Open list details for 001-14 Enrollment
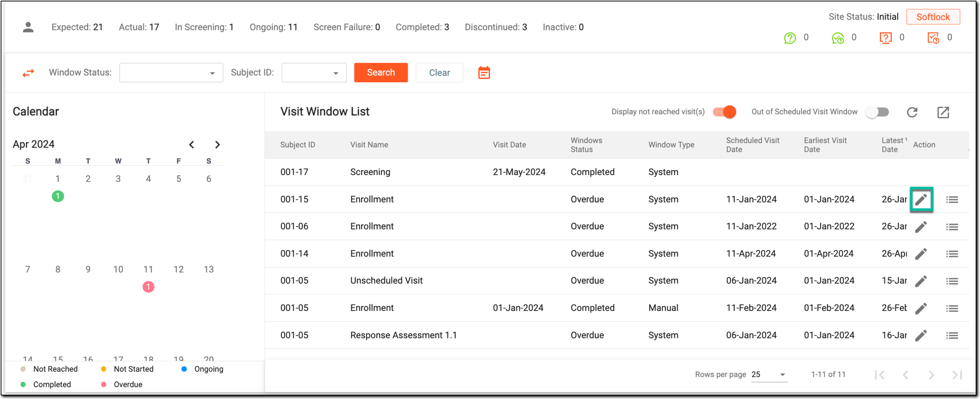The width and height of the screenshot is (980, 399). (x=952, y=254)
